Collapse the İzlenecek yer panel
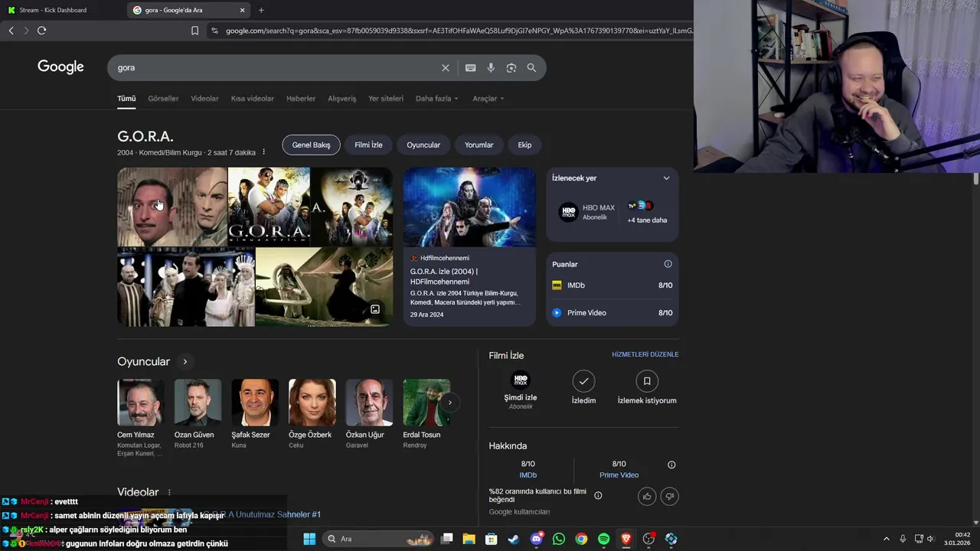Viewport: 980px width, 551px height. [x=666, y=178]
